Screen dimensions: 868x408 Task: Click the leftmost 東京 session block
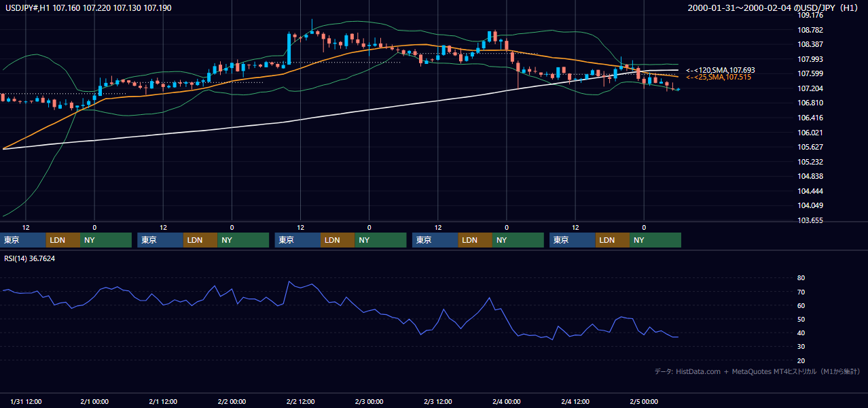23,240
